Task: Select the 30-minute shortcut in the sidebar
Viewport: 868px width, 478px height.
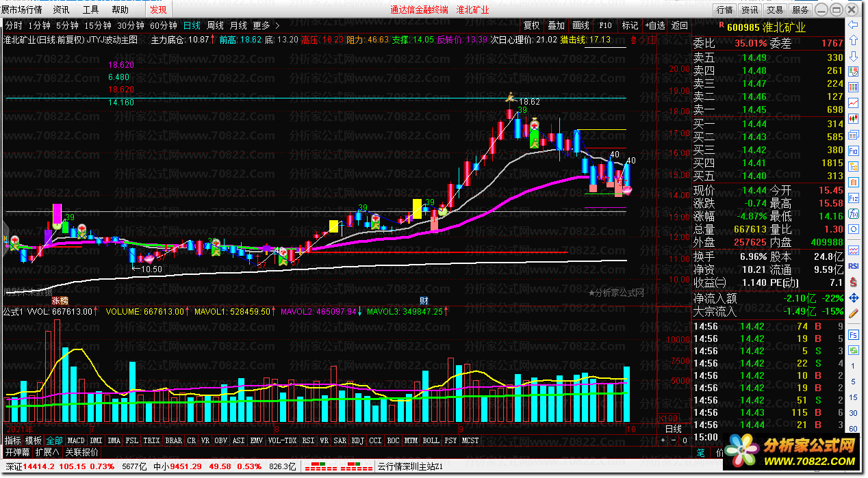Action: tap(853, 414)
